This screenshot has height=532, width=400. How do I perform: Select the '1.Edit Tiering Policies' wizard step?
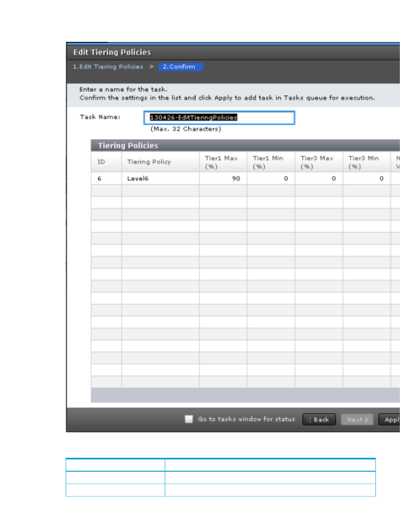click(x=108, y=67)
